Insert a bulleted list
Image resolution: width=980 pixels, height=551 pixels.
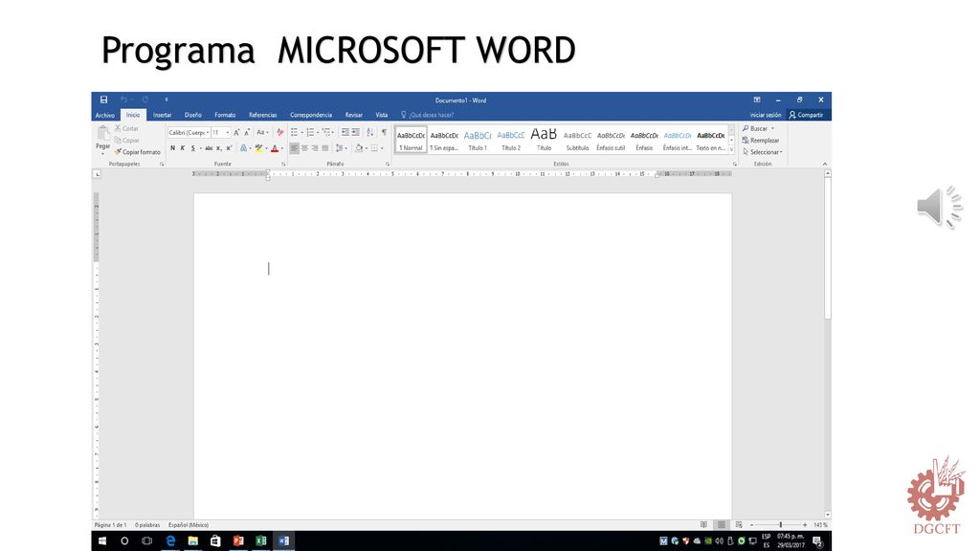click(295, 132)
